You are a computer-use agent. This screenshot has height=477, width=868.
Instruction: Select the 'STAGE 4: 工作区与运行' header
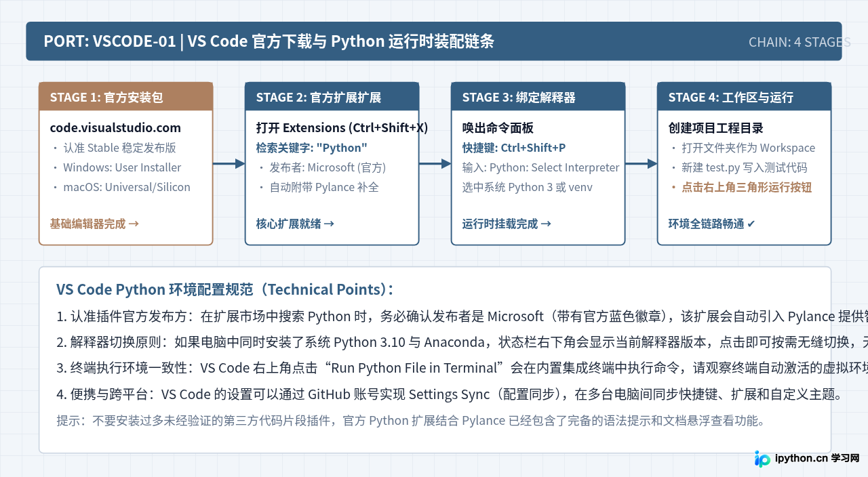745,97
